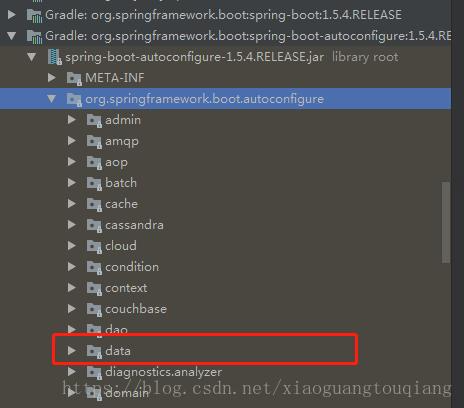Click the aop package folder icon
464x408 pixels.
click(x=94, y=163)
